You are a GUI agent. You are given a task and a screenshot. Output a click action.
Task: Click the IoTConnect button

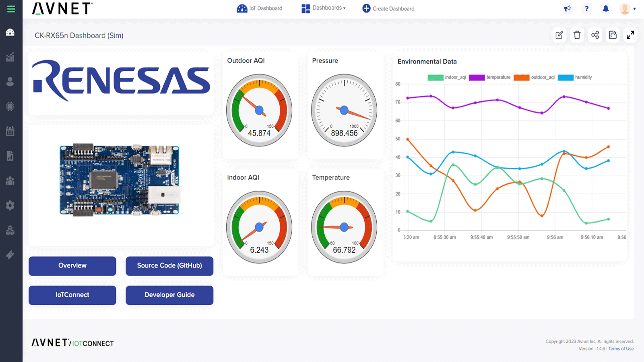click(x=72, y=295)
